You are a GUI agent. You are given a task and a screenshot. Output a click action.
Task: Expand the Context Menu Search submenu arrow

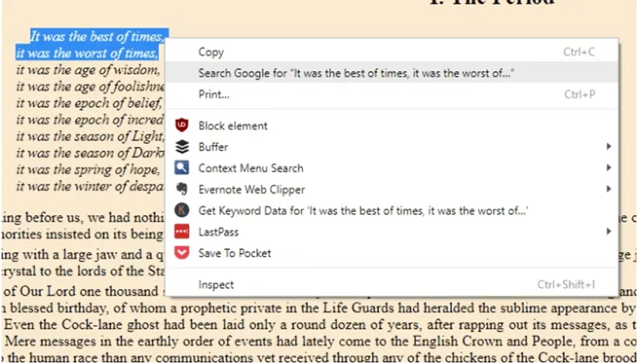608,168
